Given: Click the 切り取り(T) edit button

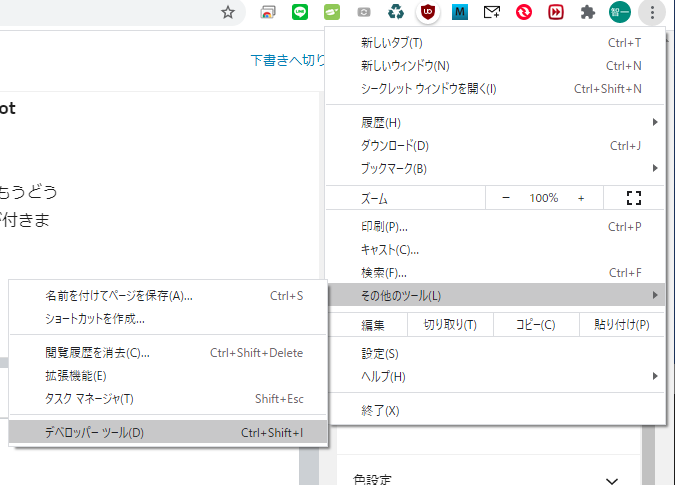Looking at the screenshot, I should tap(449, 325).
